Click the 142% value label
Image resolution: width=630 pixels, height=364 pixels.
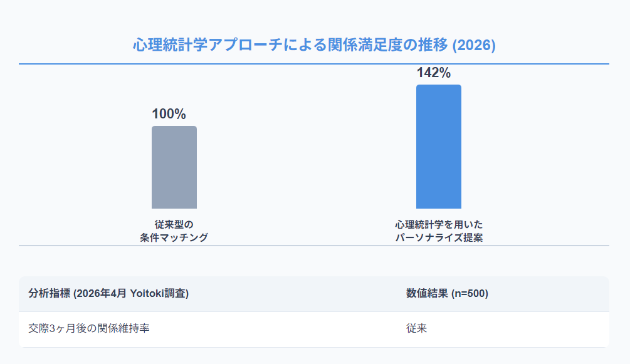[434, 73]
